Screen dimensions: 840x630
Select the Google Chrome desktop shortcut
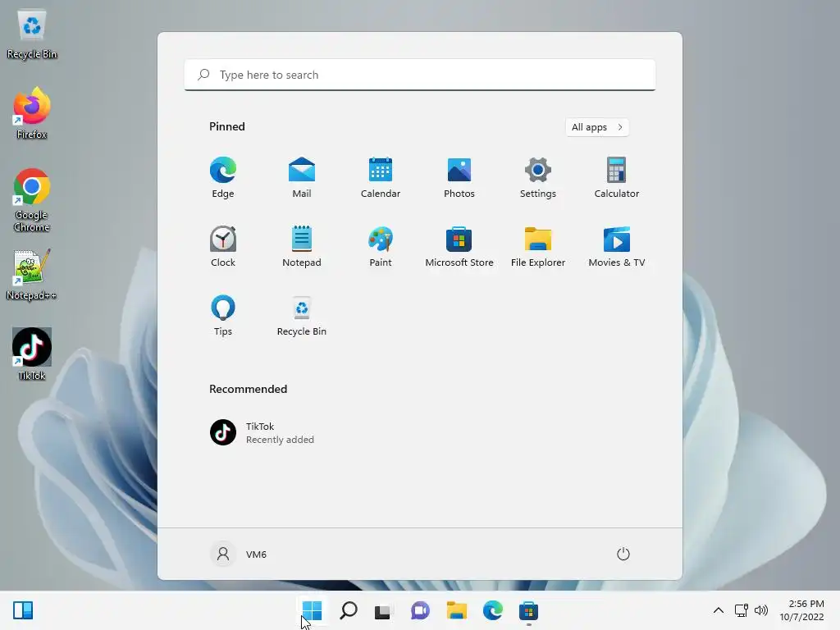click(32, 200)
